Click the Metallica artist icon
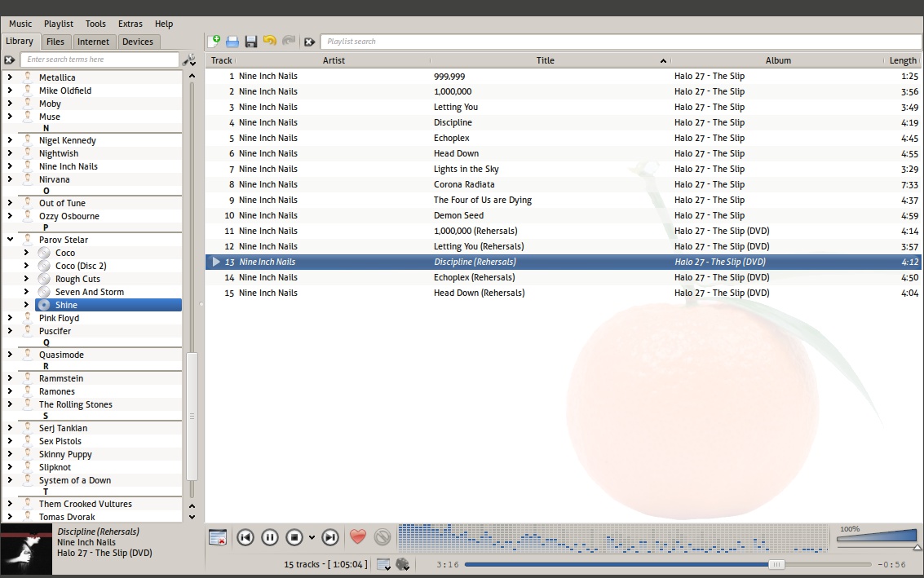Viewport: 924px width, 578px height. [x=28, y=77]
